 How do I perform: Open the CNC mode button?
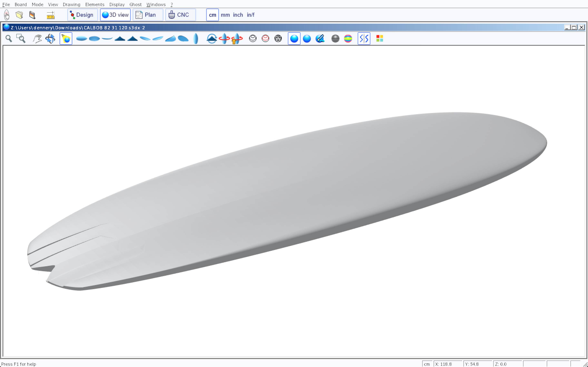pos(180,15)
